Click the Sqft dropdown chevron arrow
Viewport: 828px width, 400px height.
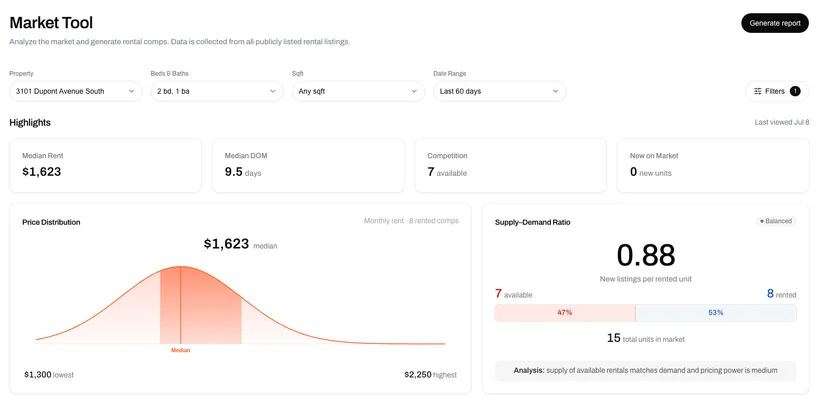(x=414, y=91)
